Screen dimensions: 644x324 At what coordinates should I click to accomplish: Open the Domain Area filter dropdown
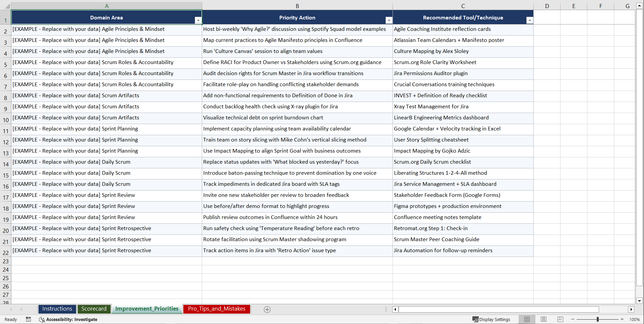pos(198,20)
